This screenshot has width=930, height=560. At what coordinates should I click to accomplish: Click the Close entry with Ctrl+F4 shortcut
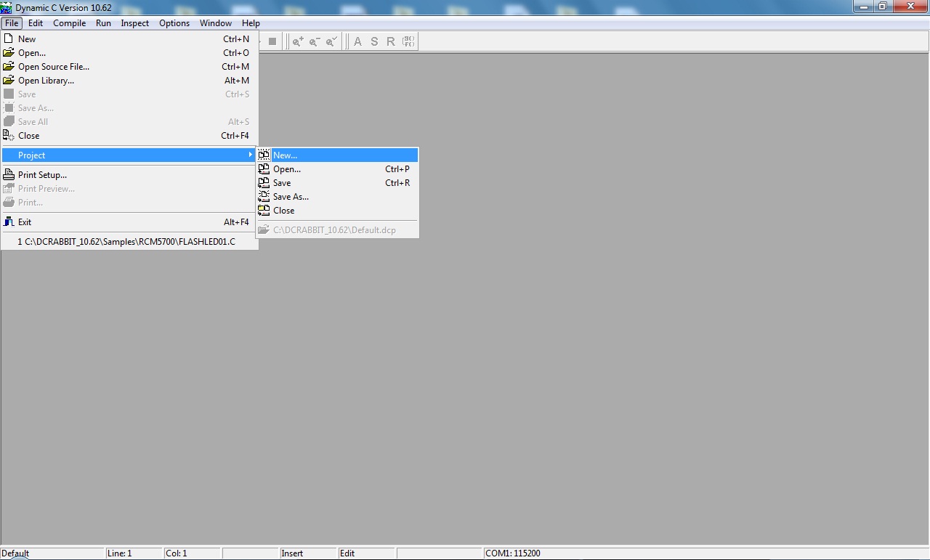click(129, 136)
